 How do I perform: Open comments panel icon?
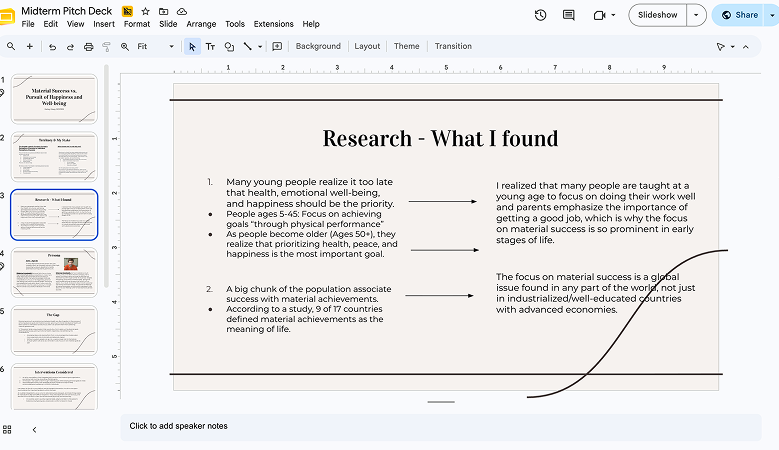click(x=568, y=15)
